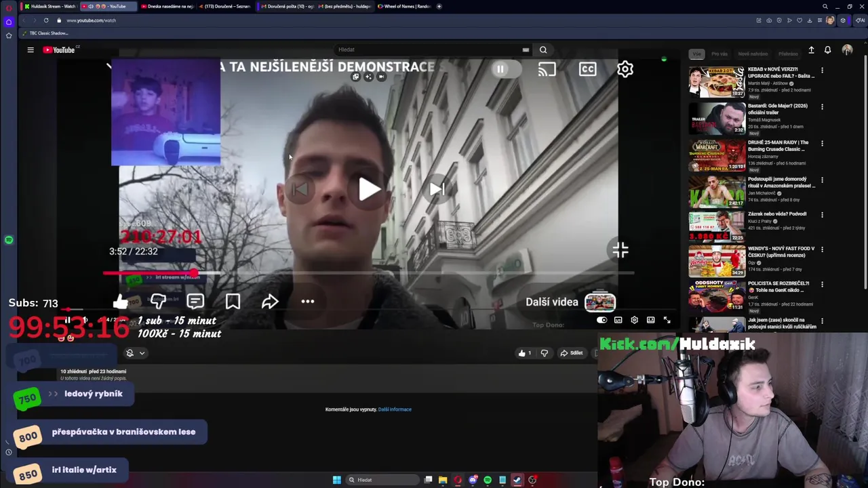Seek on the red video progress bar
The image size is (868, 488).
coord(149,273)
